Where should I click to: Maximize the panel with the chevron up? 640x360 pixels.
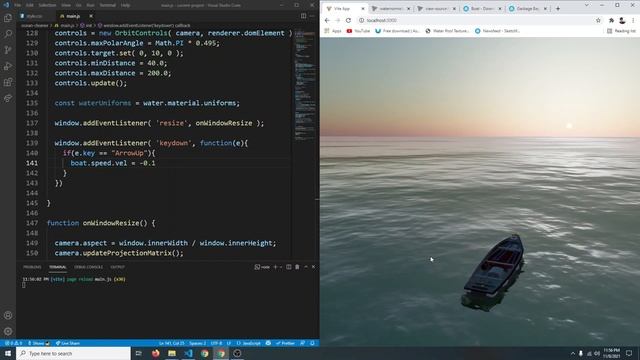(306, 267)
